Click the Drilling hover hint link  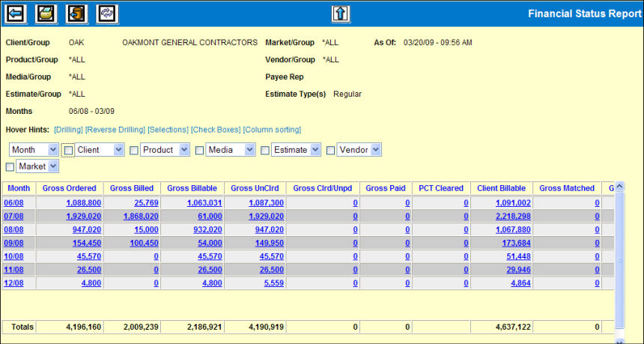(x=68, y=130)
